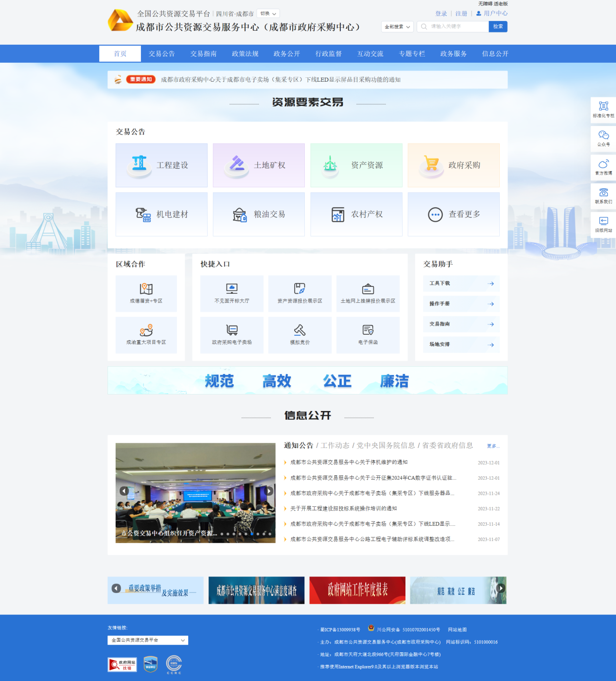
Task: Click 更多... in the news section
Action: point(493,446)
